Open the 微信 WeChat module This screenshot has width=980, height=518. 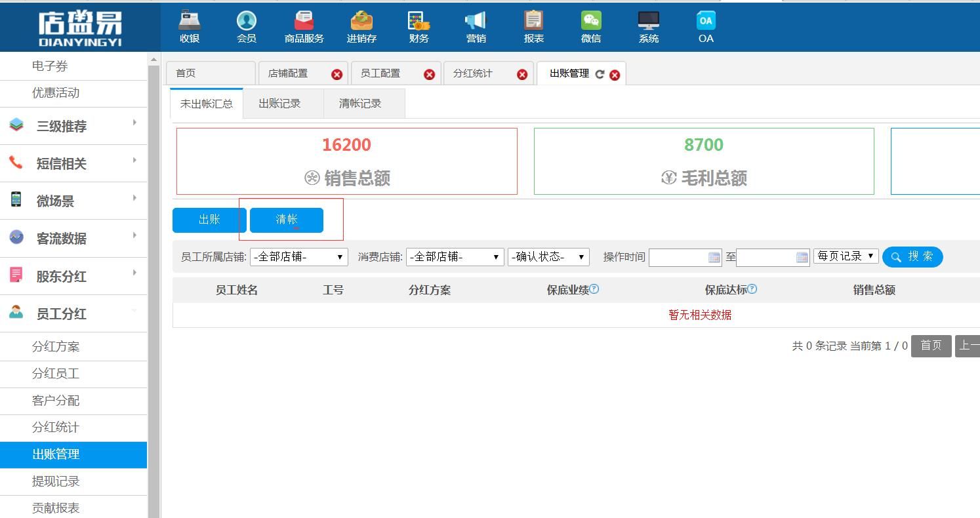tap(591, 27)
